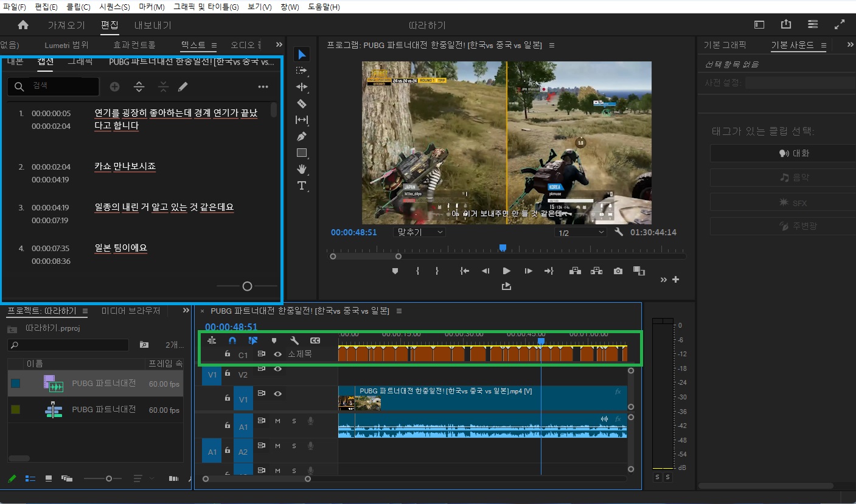Click the Home icon in header

tap(23, 25)
